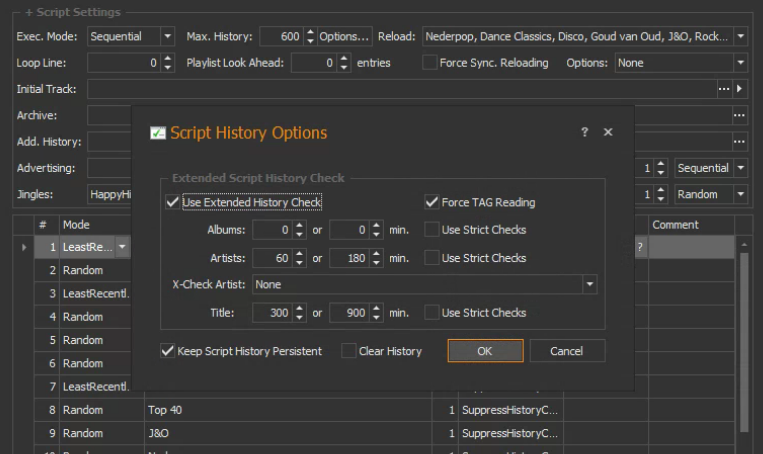The image size is (763, 454).
Task: Click the Max. History value field
Action: (281, 36)
